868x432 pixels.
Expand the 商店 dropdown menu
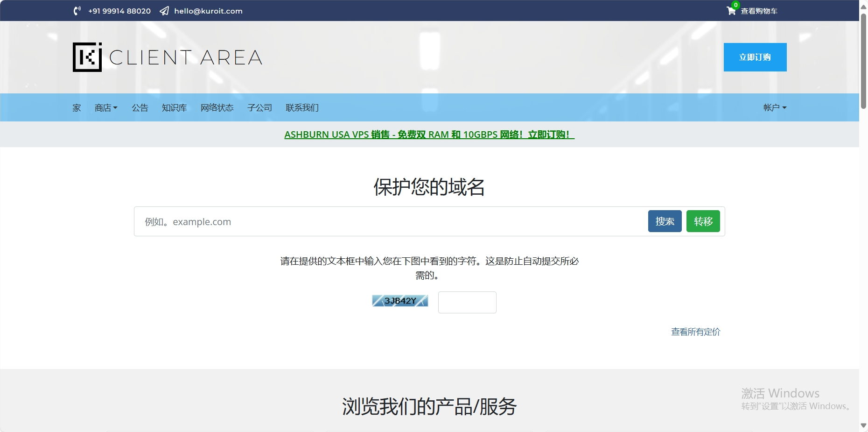pos(106,108)
